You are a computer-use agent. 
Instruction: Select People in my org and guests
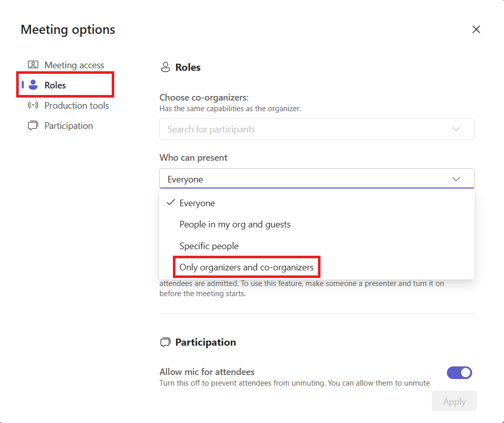click(235, 224)
